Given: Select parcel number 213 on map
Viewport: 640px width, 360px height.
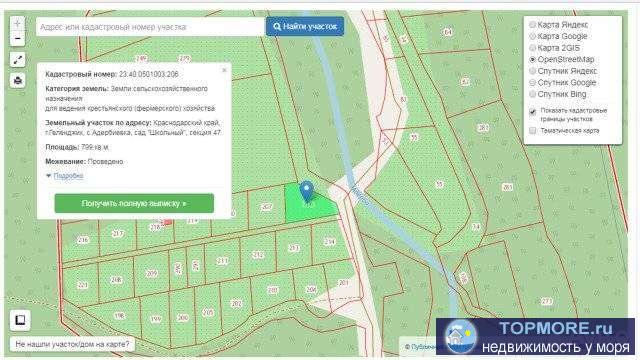Looking at the screenshot, I should pos(294,248).
